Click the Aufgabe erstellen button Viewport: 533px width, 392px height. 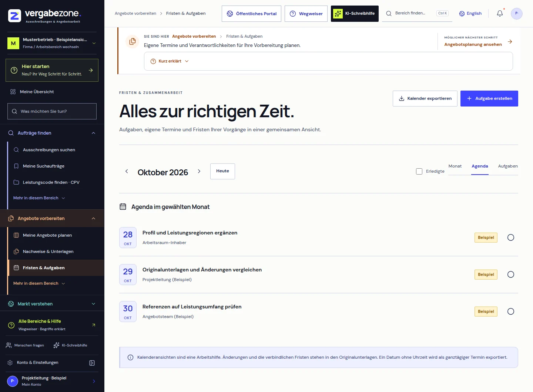(489, 99)
